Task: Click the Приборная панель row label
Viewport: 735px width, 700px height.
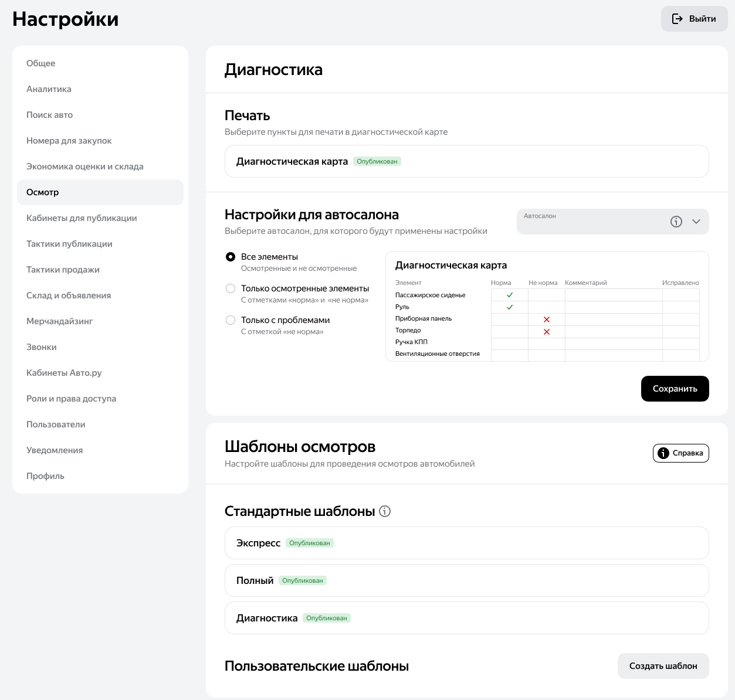Action: click(x=424, y=318)
